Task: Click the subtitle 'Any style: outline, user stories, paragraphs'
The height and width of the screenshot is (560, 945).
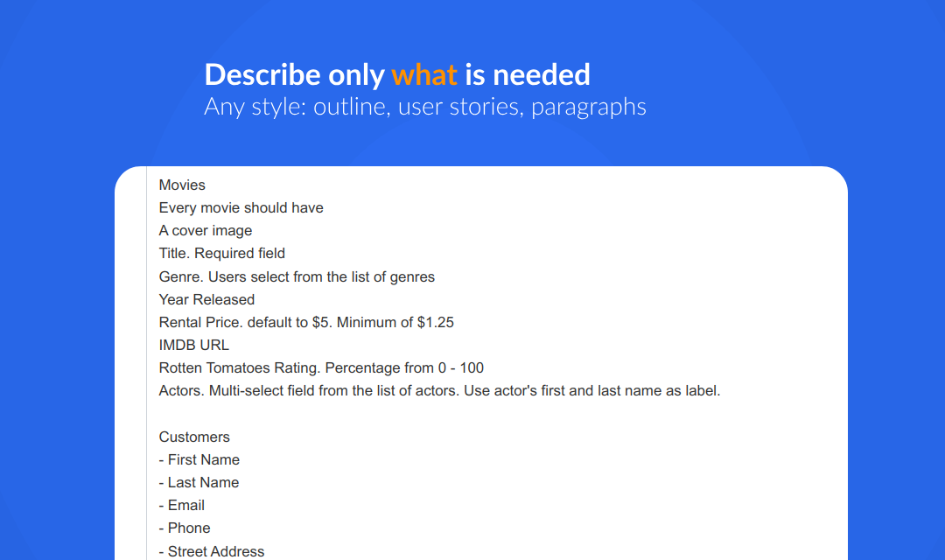Action: tap(425, 107)
